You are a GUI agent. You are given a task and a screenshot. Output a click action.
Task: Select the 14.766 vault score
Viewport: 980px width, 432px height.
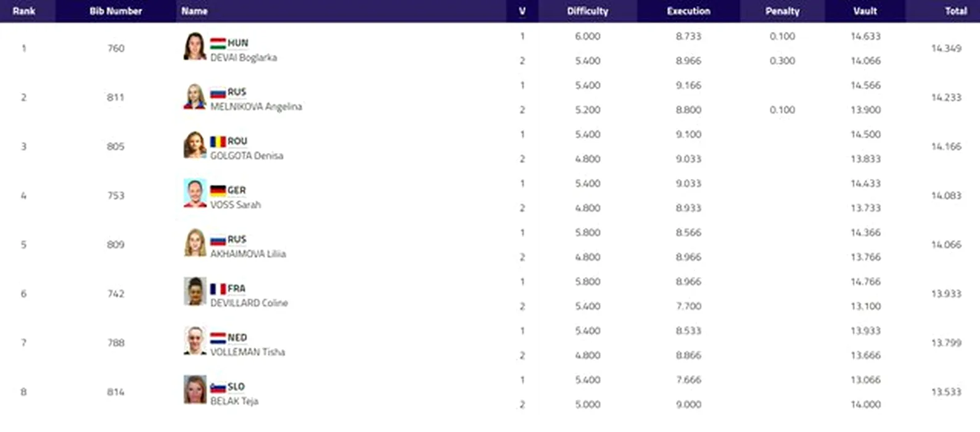coord(865,282)
